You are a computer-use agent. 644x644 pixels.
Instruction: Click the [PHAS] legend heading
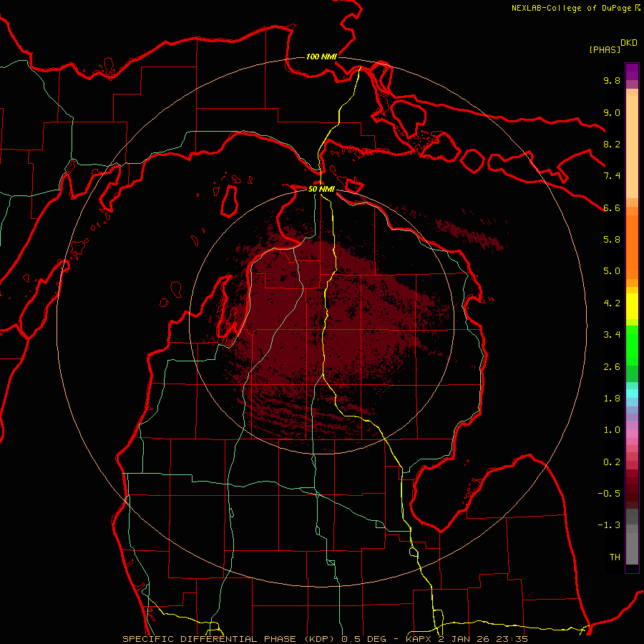click(x=605, y=49)
